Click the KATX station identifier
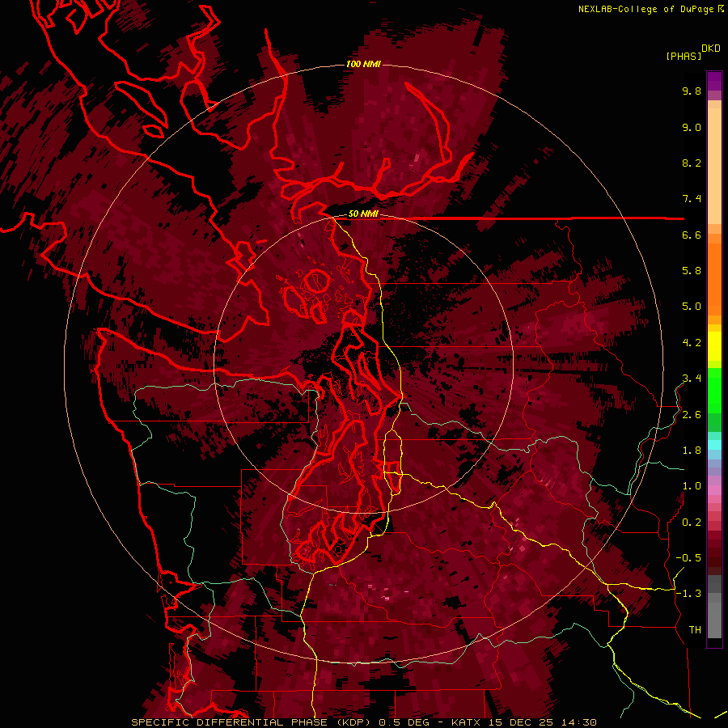Viewport: 728px width, 728px height. (466, 722)
